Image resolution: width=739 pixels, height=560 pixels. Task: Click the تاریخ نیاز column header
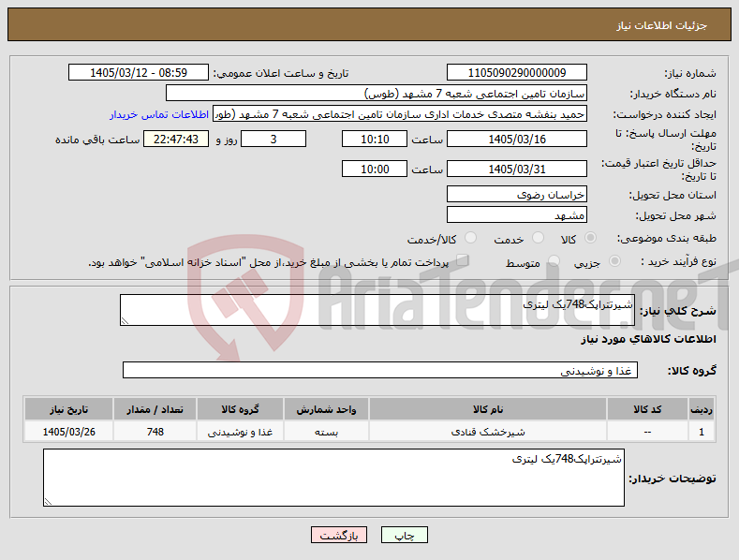click(x=68, y=409)
